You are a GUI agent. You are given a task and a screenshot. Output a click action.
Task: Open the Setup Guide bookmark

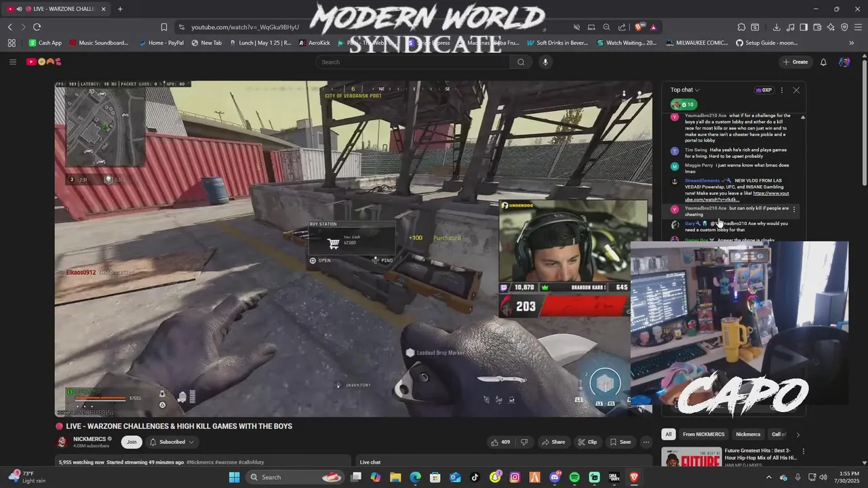pos(767,43)
